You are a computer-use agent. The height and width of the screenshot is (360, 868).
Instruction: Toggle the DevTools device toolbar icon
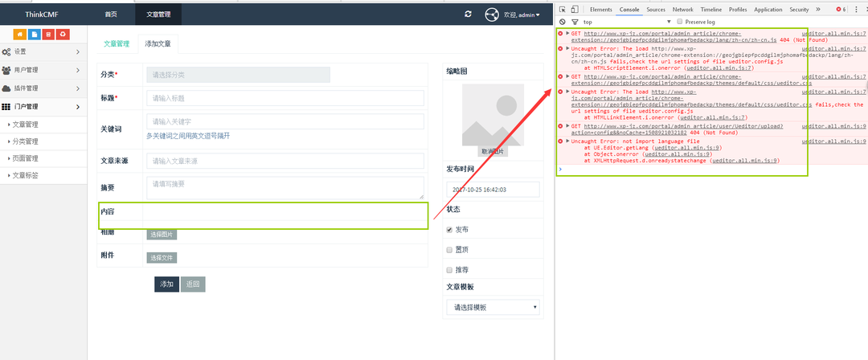pyautogui.click(x=574, y=10)
